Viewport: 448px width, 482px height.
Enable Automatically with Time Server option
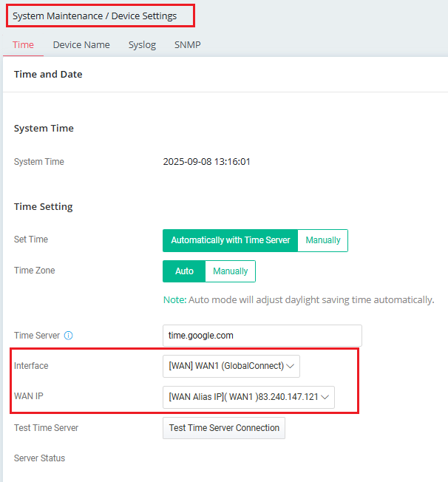coord(230,240)
